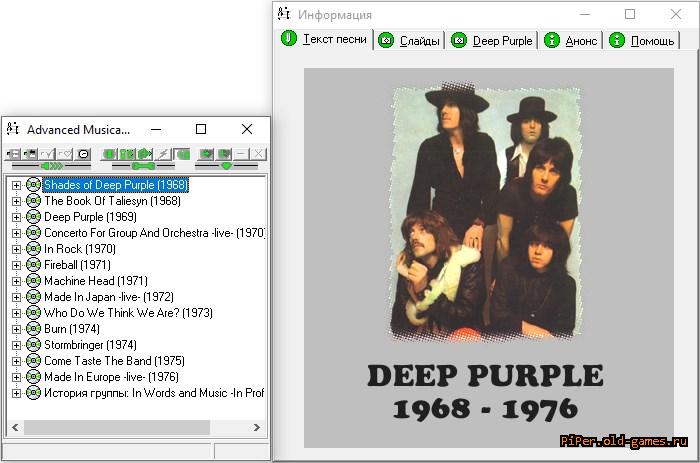Screen dimensions: 700x463
Task: Click the right slider with the green heart handle
Action: click(x=226, y=166)
